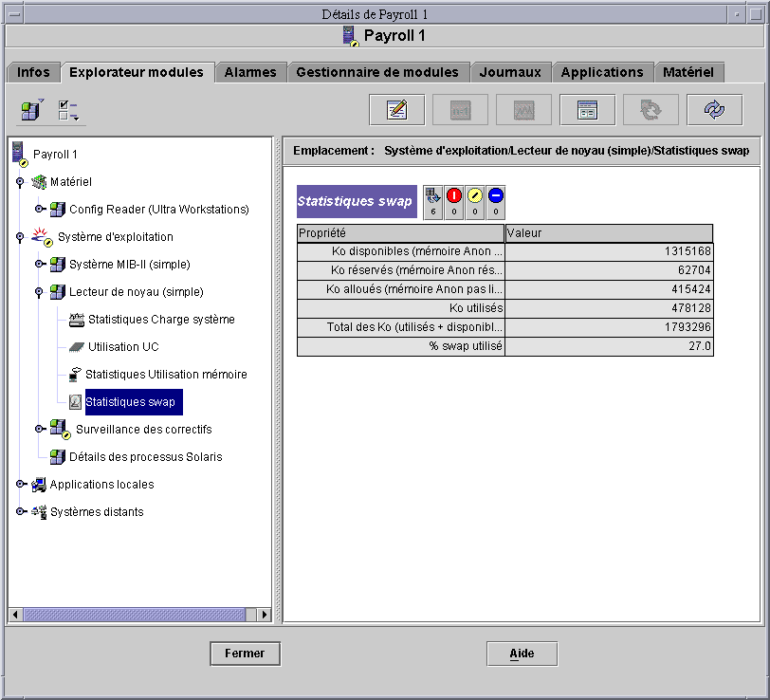This screenshot has width=770, height=700.
Task: Click the yellow alert alarm count icon
Action: click(x=475, y=202)
